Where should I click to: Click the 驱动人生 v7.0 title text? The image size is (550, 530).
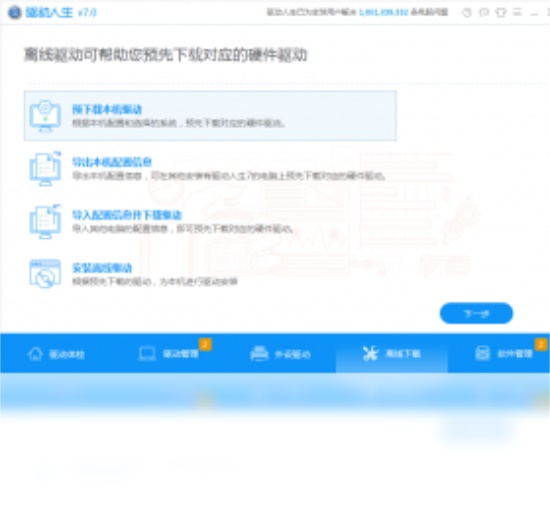coord(61,13)
